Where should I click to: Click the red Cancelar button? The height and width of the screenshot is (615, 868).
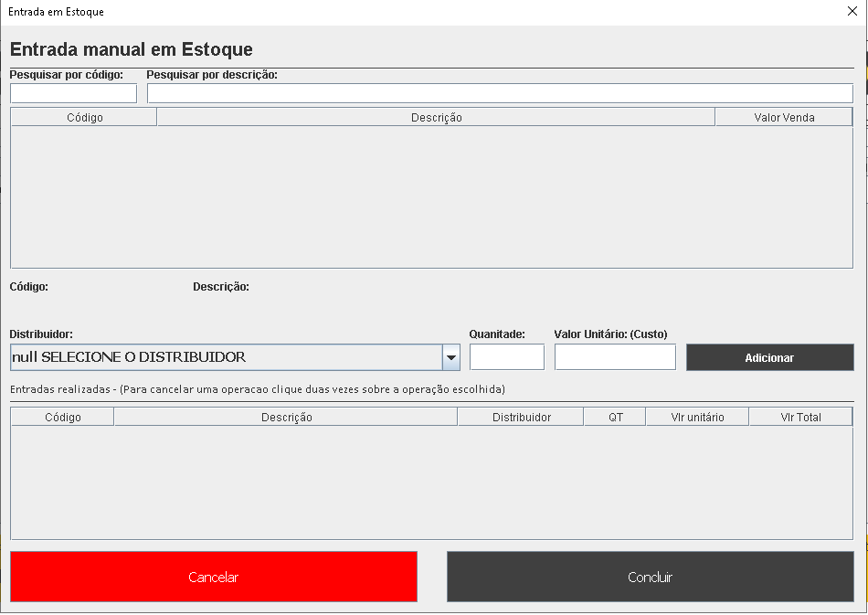(213, 577)
